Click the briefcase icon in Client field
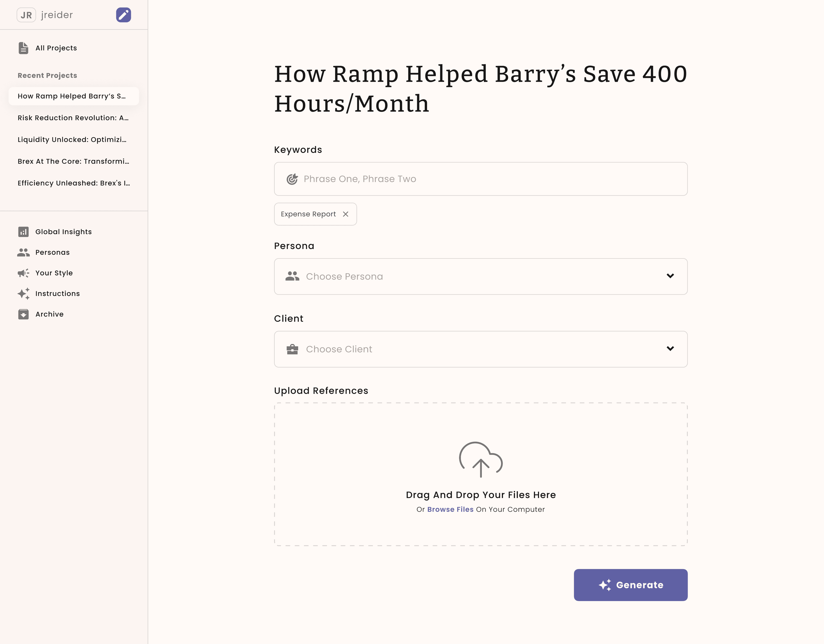The height and width of the screenshot is (644, 824). [x=292, y=349]
